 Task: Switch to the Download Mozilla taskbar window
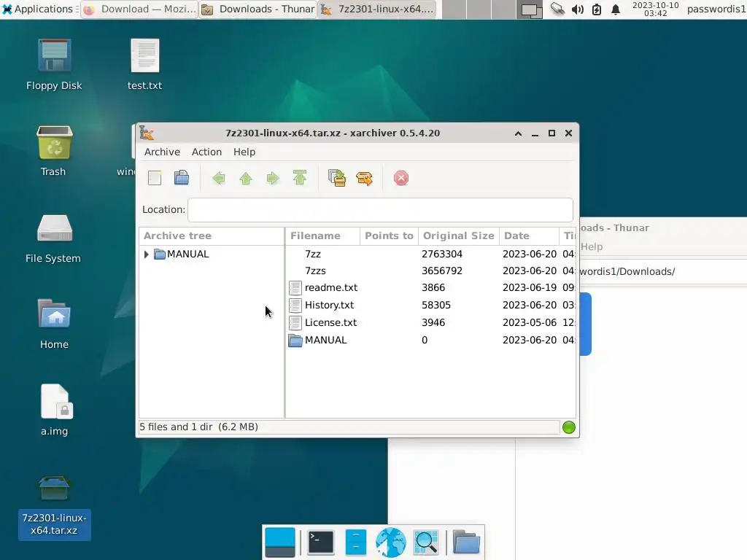point(139,9)
